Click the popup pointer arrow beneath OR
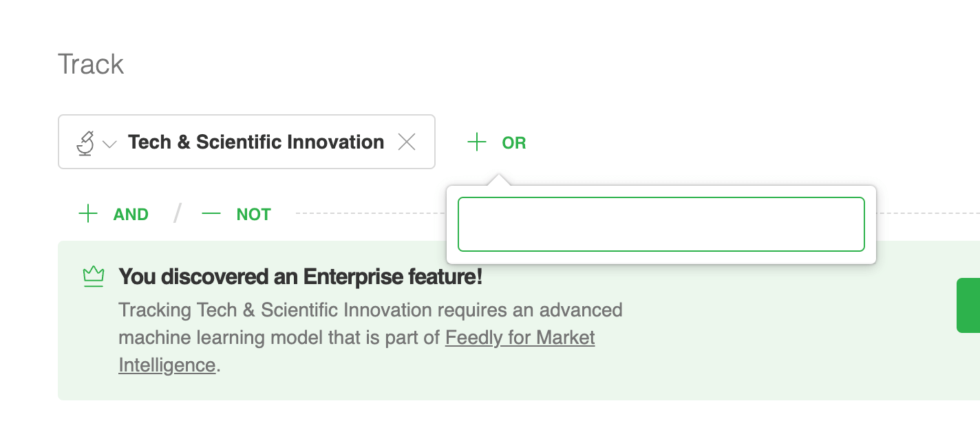The image size is (980, 432). (x=499, y=180)
